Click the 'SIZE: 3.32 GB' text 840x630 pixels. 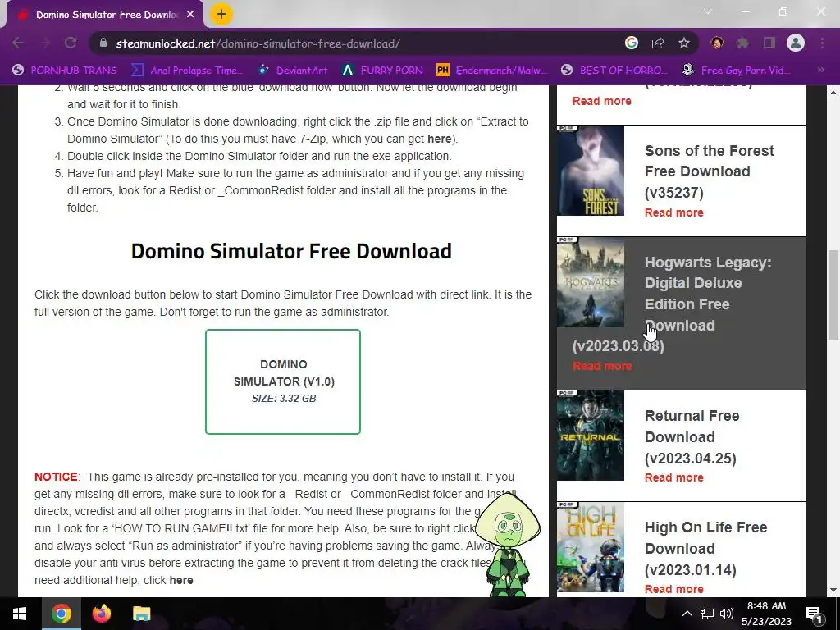pos(284,399)
